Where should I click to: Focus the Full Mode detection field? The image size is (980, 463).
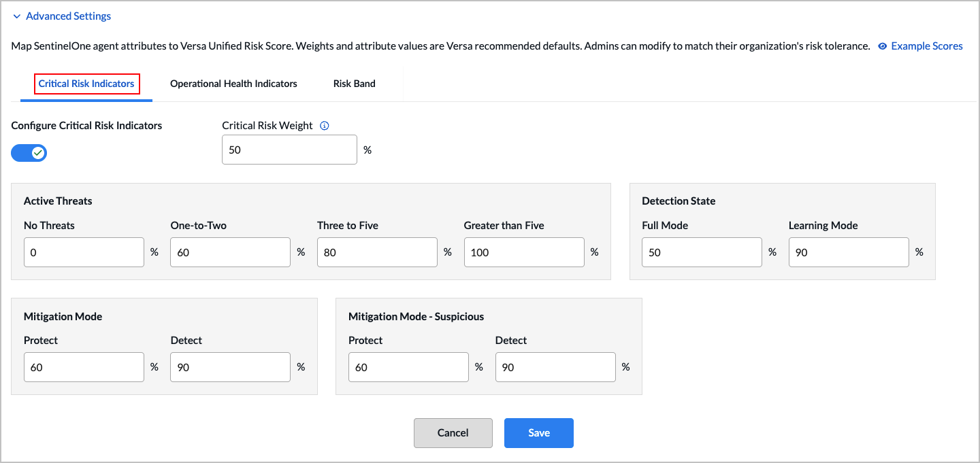click(x=702, y=252)
